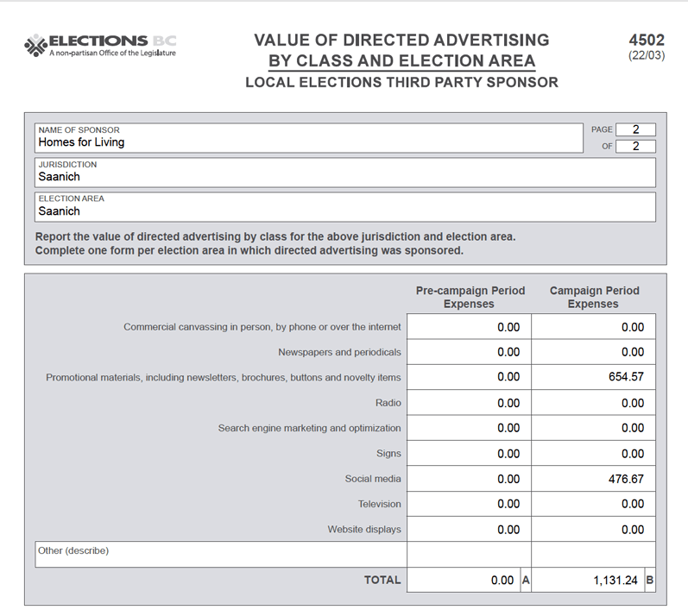Click pre-campaign Signs expenses cell
Viewport: 688px width, 616px height.
click(x=469, y=454)
